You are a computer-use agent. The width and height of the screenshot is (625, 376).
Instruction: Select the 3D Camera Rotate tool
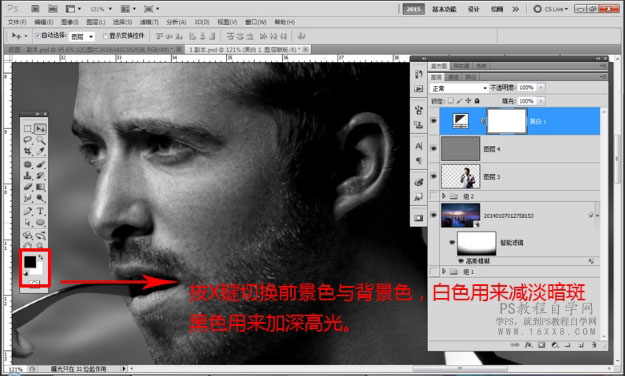40,235
